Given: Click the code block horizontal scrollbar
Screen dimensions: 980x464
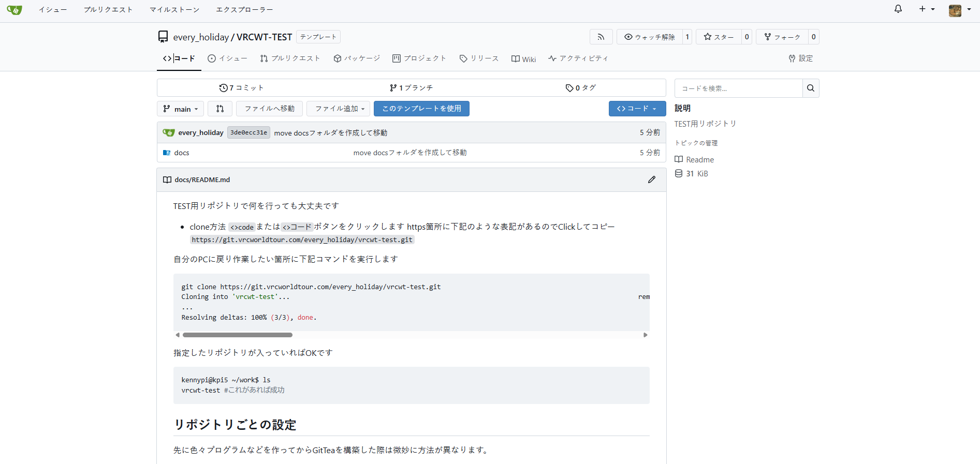Looking at the screenshot, I should pyautogui.click(x=238, y=335).
